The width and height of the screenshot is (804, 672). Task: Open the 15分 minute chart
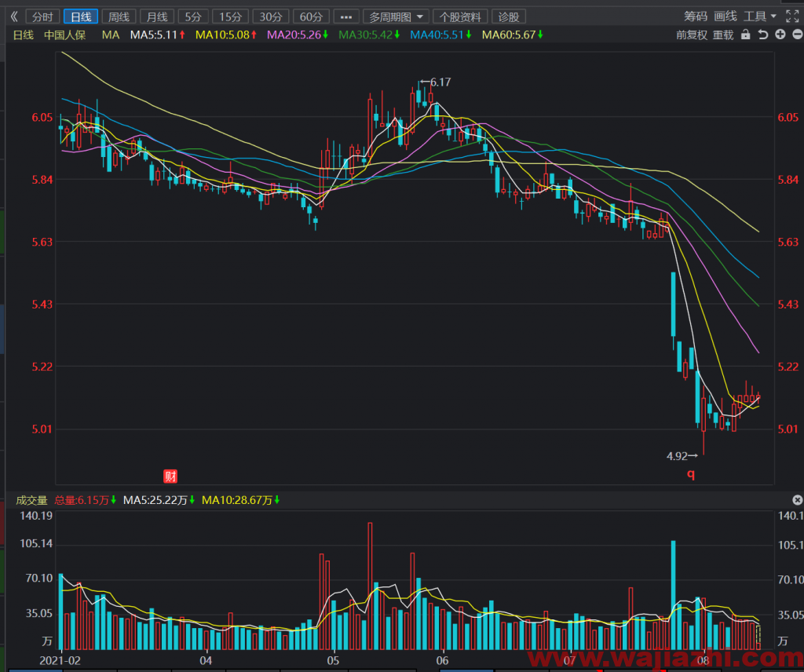tap(230, 17)
